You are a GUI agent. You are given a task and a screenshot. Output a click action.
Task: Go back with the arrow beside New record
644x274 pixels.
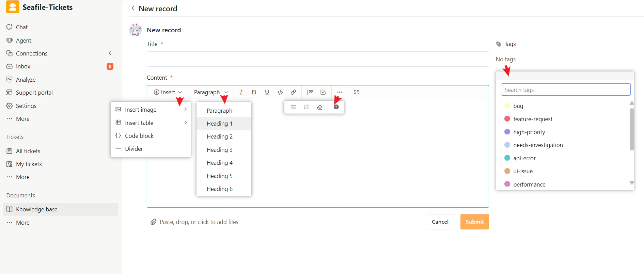click(133, 8)
